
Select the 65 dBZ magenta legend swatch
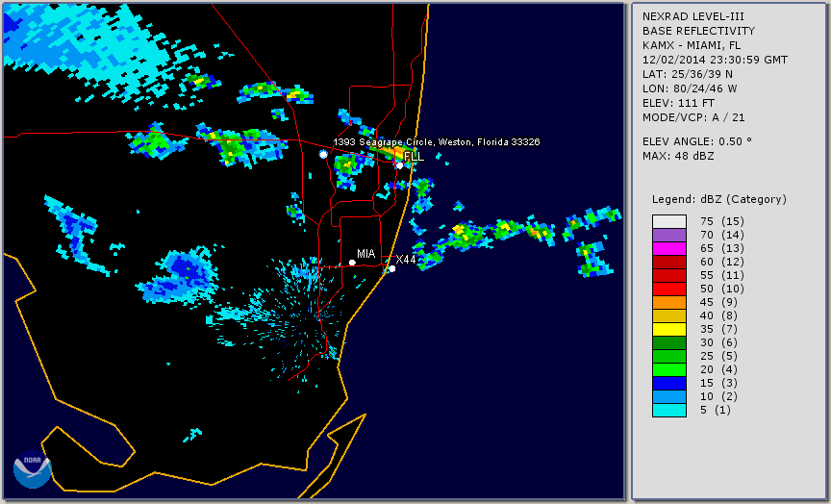pyautogui.click(x=669, y=248)
